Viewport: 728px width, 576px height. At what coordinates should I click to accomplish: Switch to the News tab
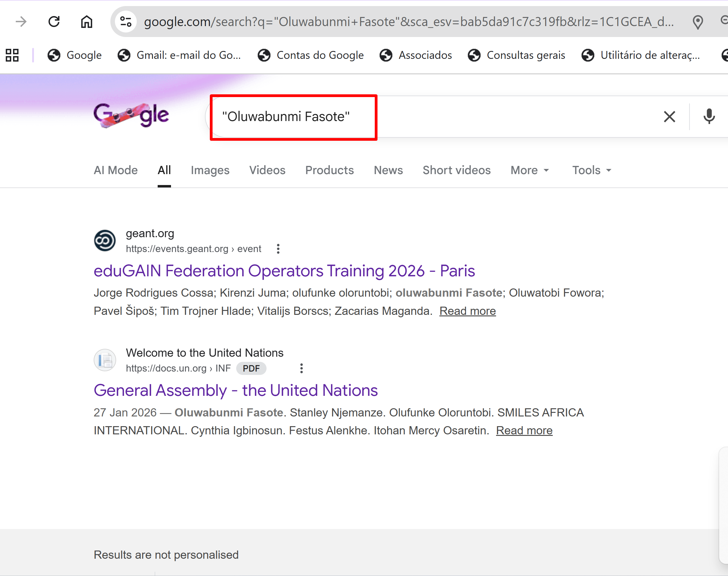(x=388, y=170)
